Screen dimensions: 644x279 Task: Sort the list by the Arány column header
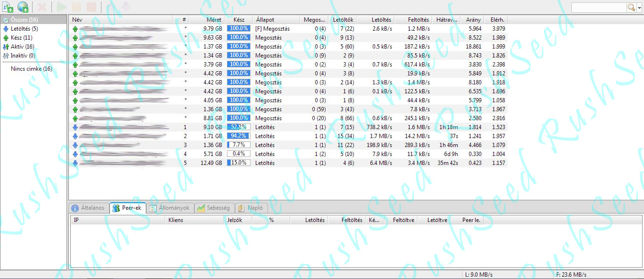(x=473, y=20)
